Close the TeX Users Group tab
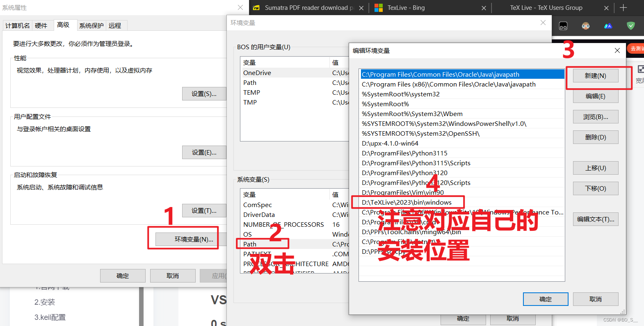Screen dimensions: 644x326 (x=607, y=8)
